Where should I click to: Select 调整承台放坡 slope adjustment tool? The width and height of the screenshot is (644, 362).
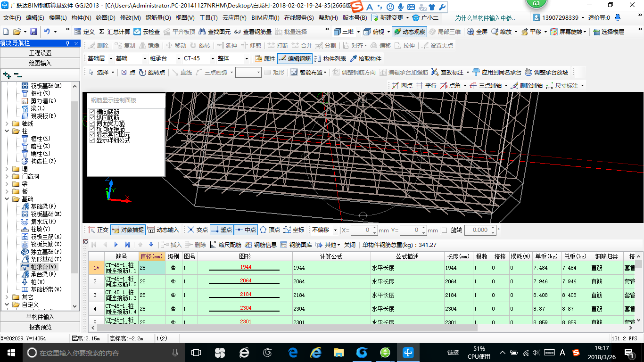(x=546, y=72)
